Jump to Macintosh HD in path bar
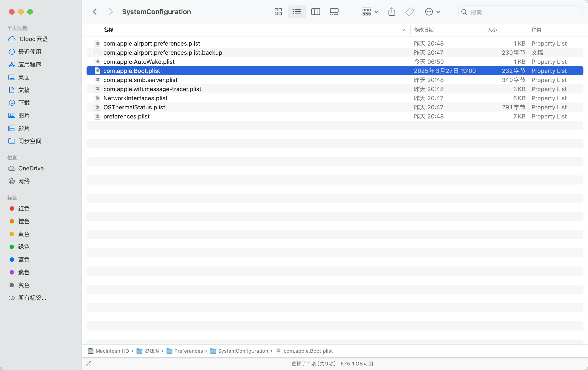Image resolution: width=588 pixels, height=370 pixels. [112, 351]
